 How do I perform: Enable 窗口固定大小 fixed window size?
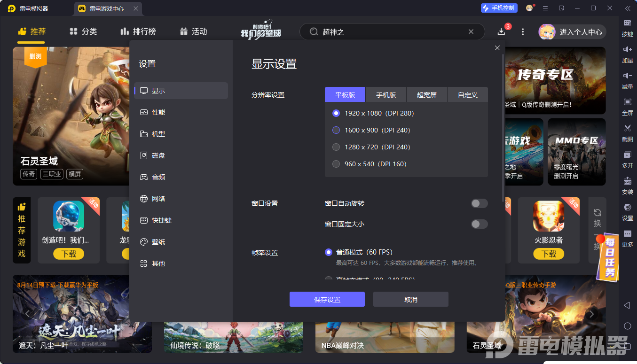coord(479,224)
